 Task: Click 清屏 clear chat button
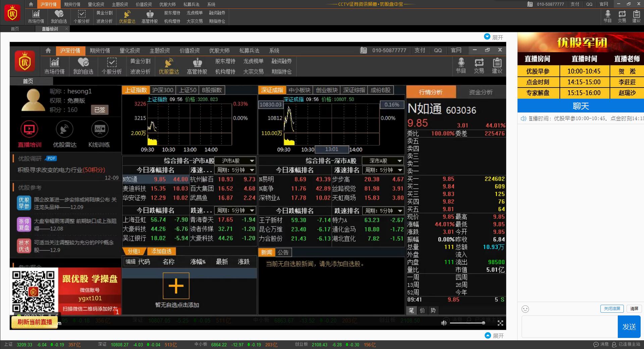[x=634, y=309]
